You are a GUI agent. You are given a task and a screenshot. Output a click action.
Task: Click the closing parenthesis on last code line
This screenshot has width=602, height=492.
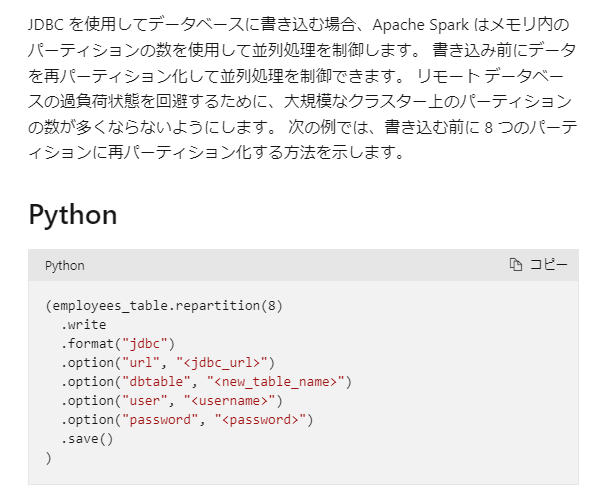(48, 458)
